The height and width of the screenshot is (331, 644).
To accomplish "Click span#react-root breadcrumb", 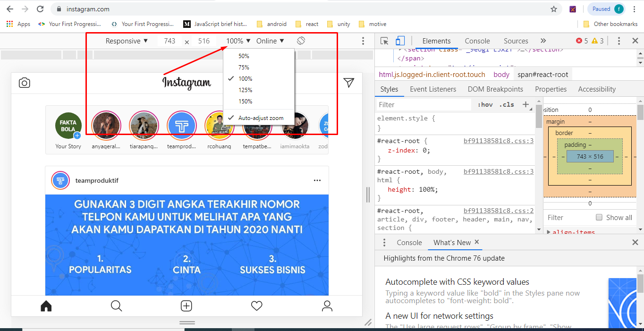I will click(x=543, y=74).
